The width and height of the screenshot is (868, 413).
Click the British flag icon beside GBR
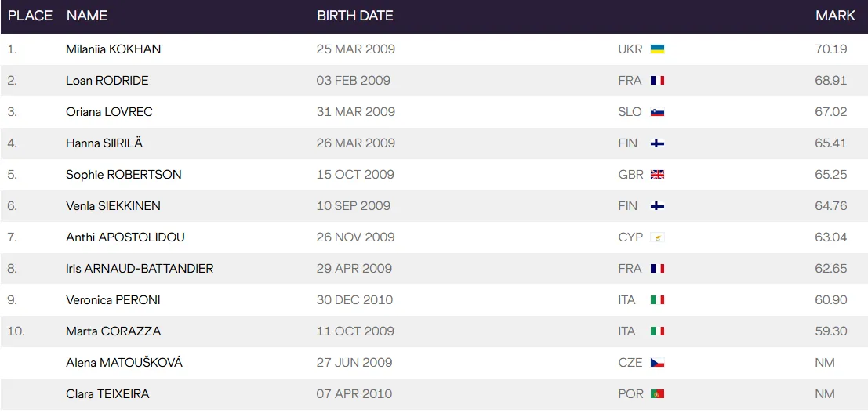pos(657,175)
